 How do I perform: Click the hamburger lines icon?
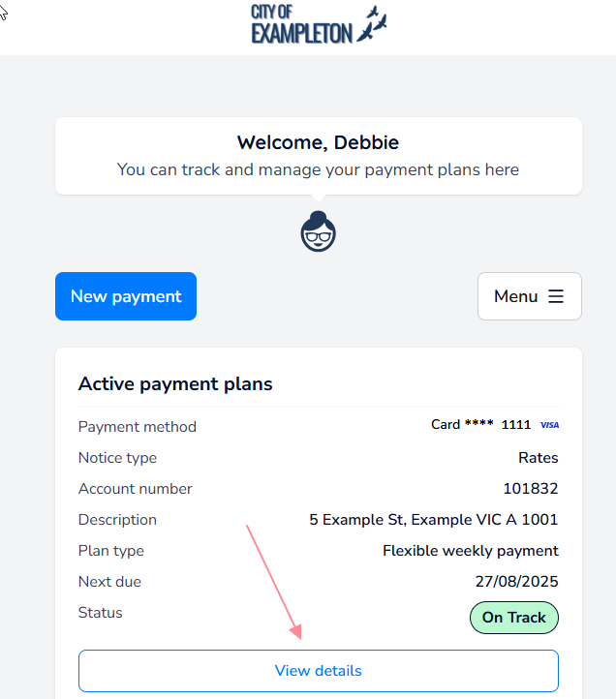click(556, 296)
